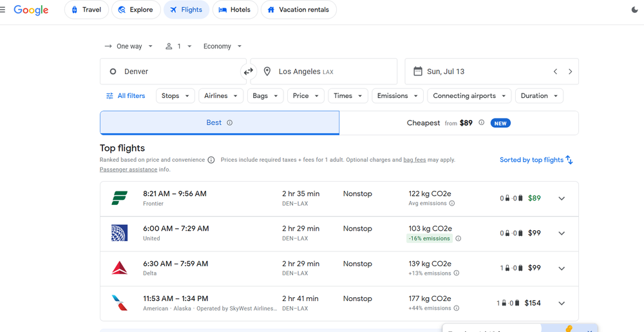Show -16% emissions info for United
Image resolution: width=644 pixels, height=332 pixels.
pyautogui.click(x=459, y=239)
